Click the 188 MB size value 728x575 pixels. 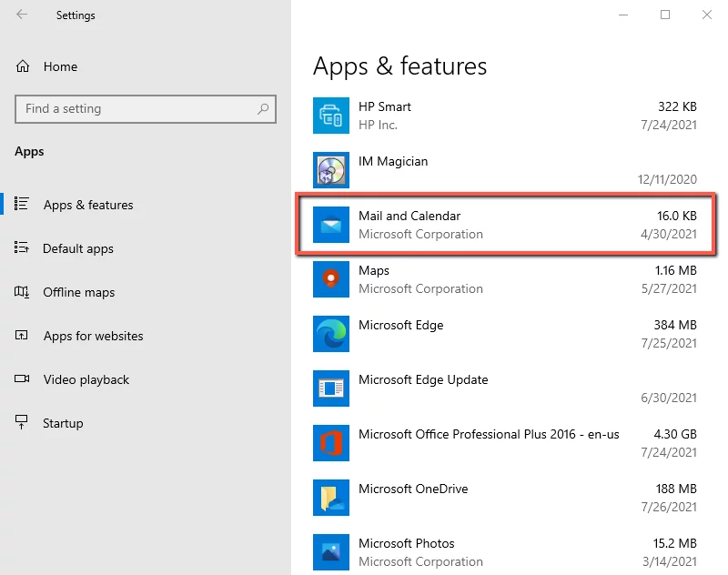pos(676,489)
